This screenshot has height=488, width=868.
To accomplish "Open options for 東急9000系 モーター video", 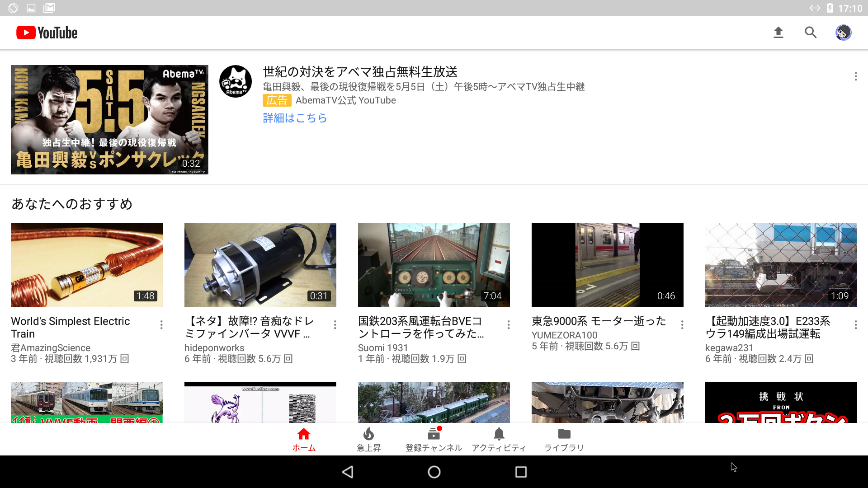I will point(682,324).
